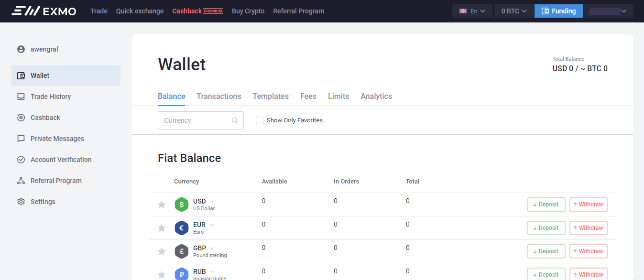Click the EXMO logo
The width and height of the screenshot is (644, 280).
[44, 11]
